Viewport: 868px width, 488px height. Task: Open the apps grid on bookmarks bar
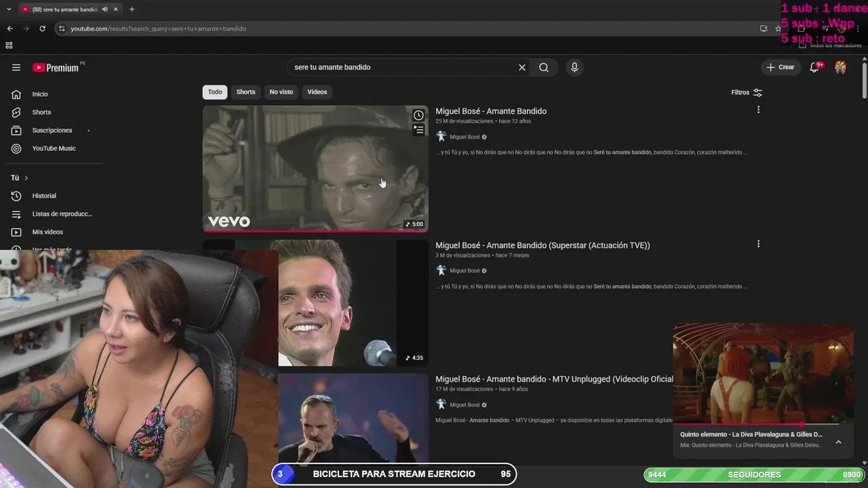pos(9,45)
